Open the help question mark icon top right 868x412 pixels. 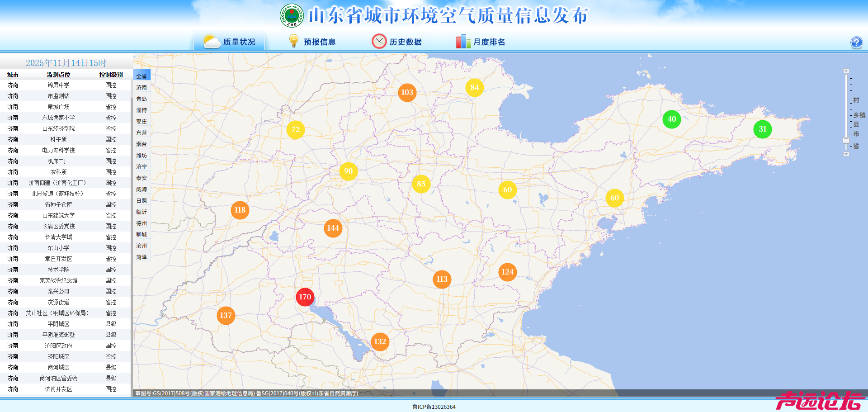pyautogui.click(x=856, y=43)
